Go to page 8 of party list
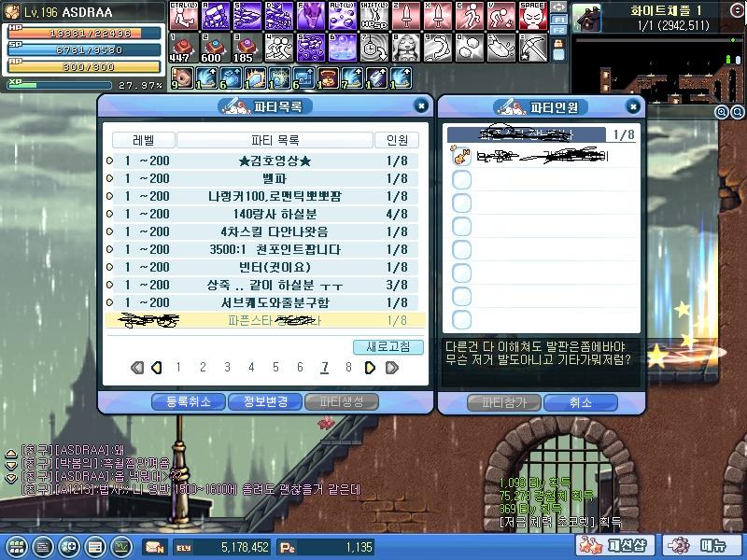 (348, 367)
